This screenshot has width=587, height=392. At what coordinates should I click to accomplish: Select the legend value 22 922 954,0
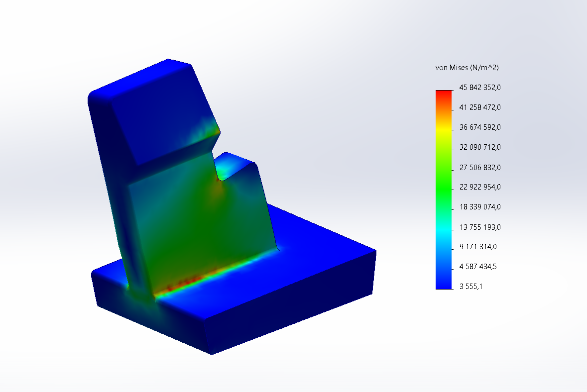pos(480,187)
